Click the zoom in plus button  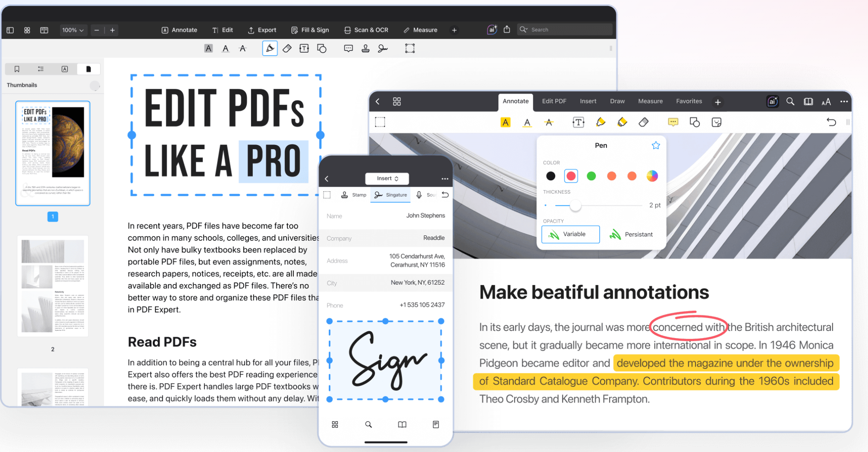113,30
